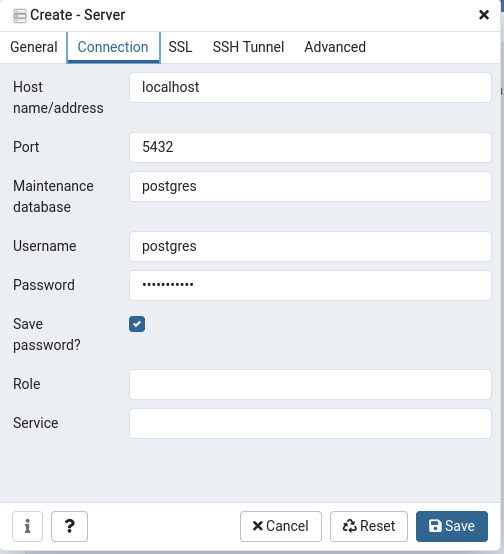Viewport: 504px width, 554px height.
Task: Uncheck the Save password checkbox
Action: (x=137, y=324)
